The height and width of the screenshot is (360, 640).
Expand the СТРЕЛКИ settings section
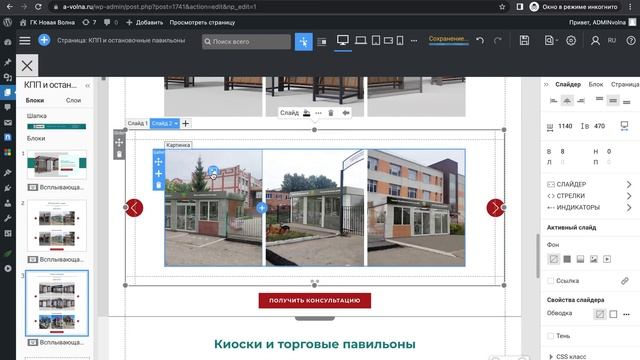590,196
